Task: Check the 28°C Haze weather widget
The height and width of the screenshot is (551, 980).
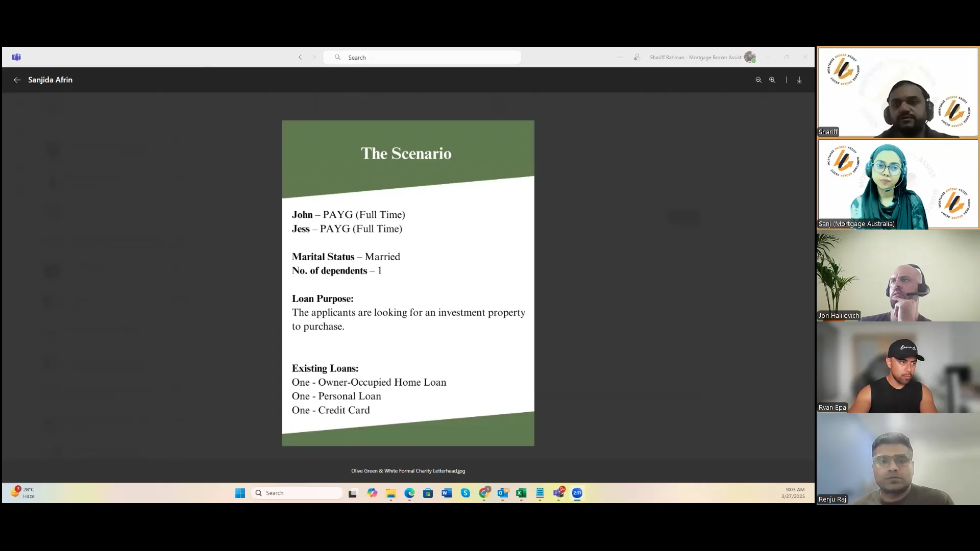Action: click(23, 493)
